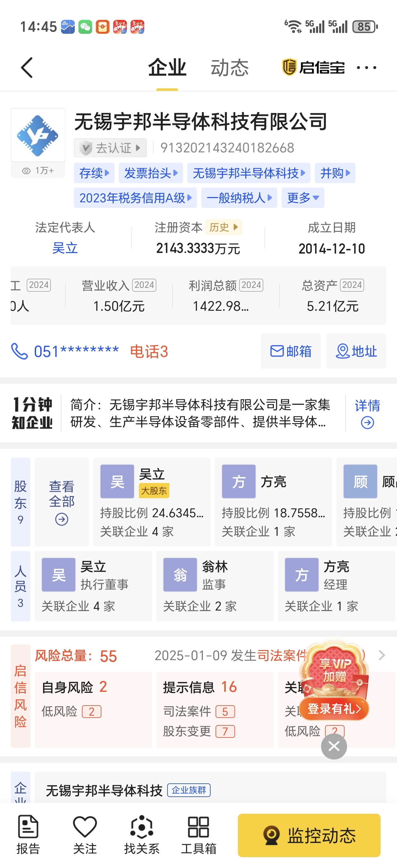The image size is (397, 868).
Task: Open the three-dot more options menu
Action: (x=366, y=67)
